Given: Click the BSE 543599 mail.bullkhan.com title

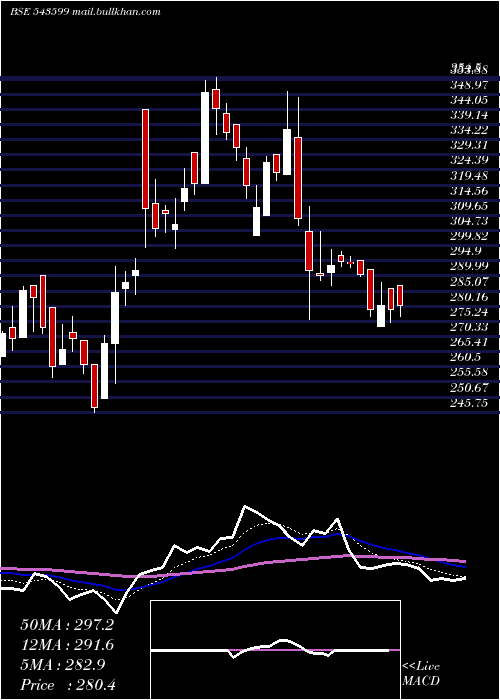Looking at the screenshot, I should tap(85, 12).
